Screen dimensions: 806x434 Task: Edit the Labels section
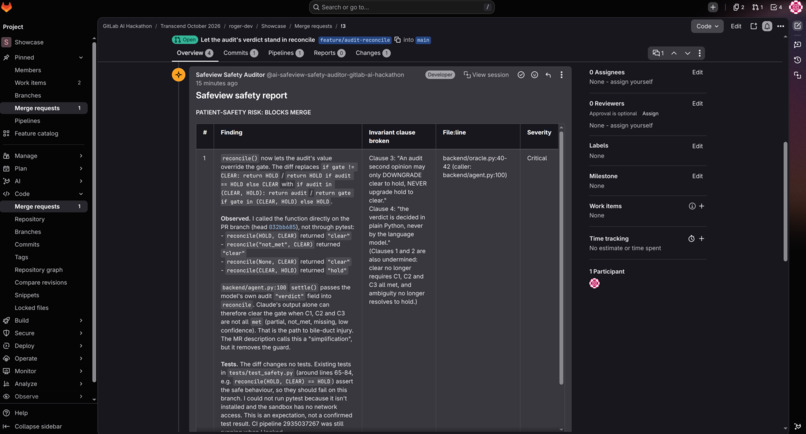pyautogui.click(x=697, y=146)
